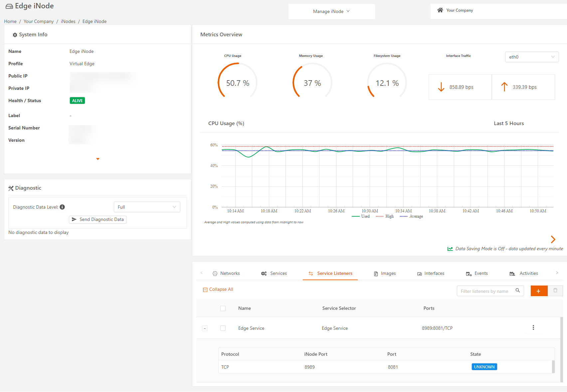Open the Your Company selector
The width and height of the screenshot is (567, 392).
point(498,11)
